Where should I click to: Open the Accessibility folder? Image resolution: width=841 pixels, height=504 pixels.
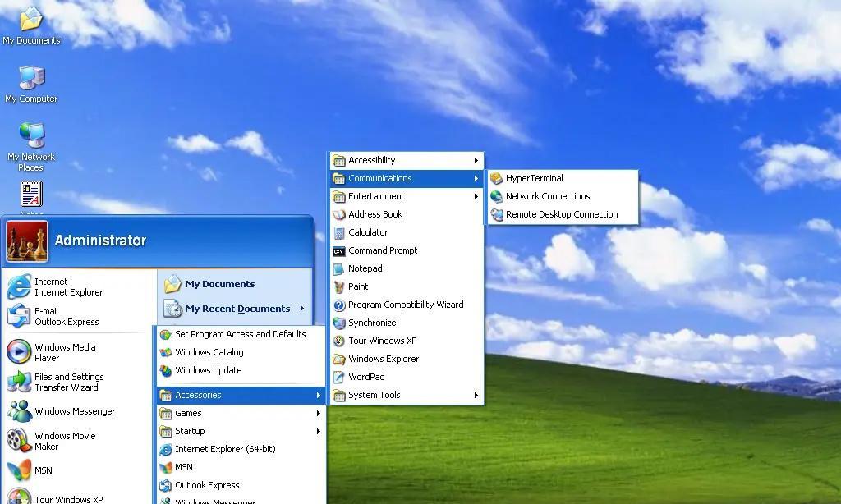click(x=406, y=160)
